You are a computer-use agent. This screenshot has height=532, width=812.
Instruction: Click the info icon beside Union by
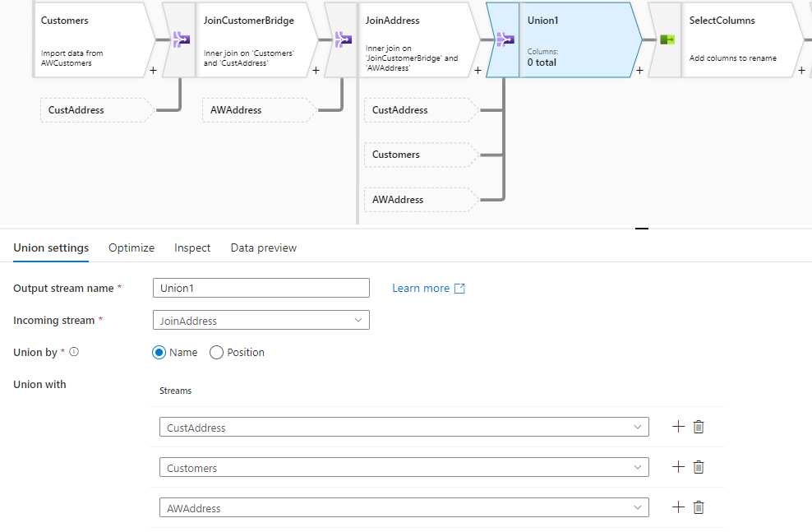tap(74, 352)
